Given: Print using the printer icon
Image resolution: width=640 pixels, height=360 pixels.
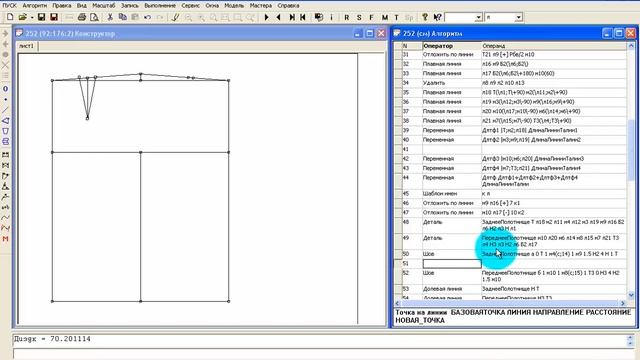Looking at the screenshot, I should pos(82,17).
